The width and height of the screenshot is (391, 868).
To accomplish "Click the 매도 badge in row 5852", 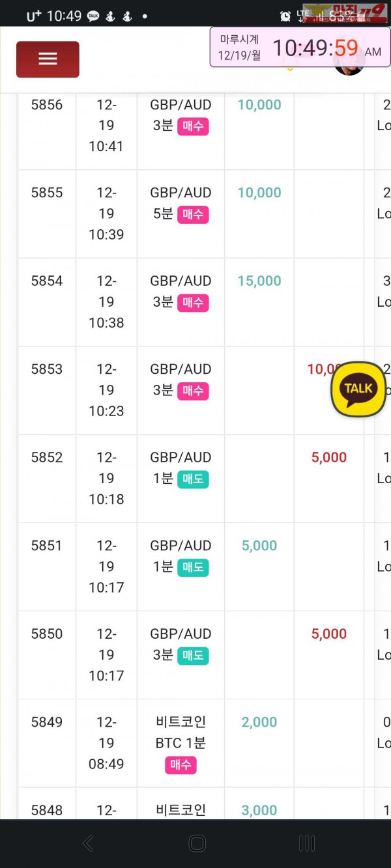I will pos(193,479).
